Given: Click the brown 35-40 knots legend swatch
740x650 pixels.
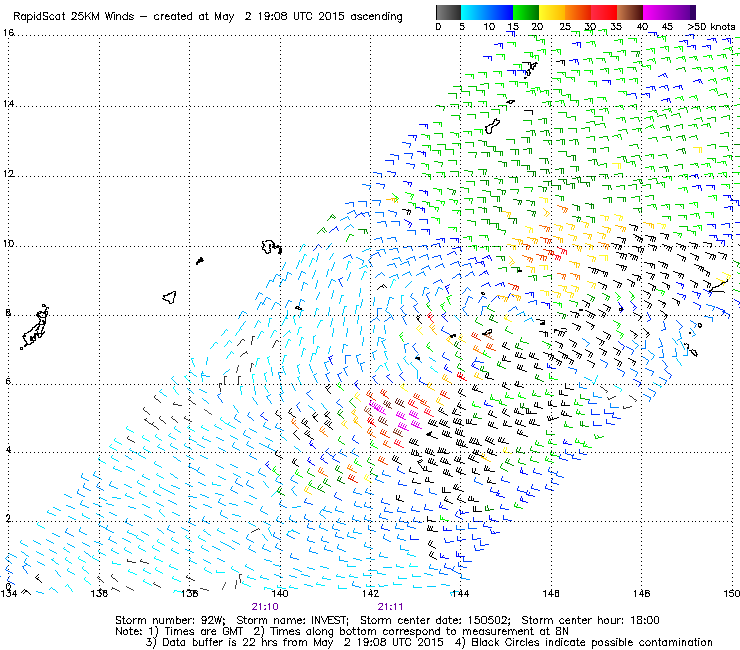Looking at the screenshot, I should 630,12.
